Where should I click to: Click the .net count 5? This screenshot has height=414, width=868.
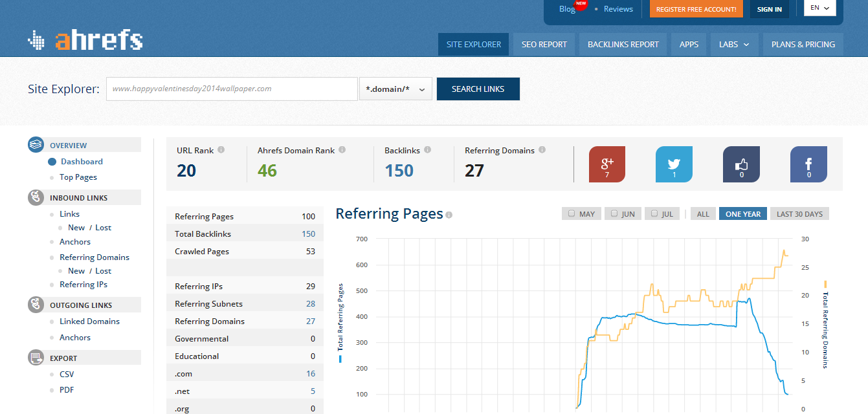[313, 391]
